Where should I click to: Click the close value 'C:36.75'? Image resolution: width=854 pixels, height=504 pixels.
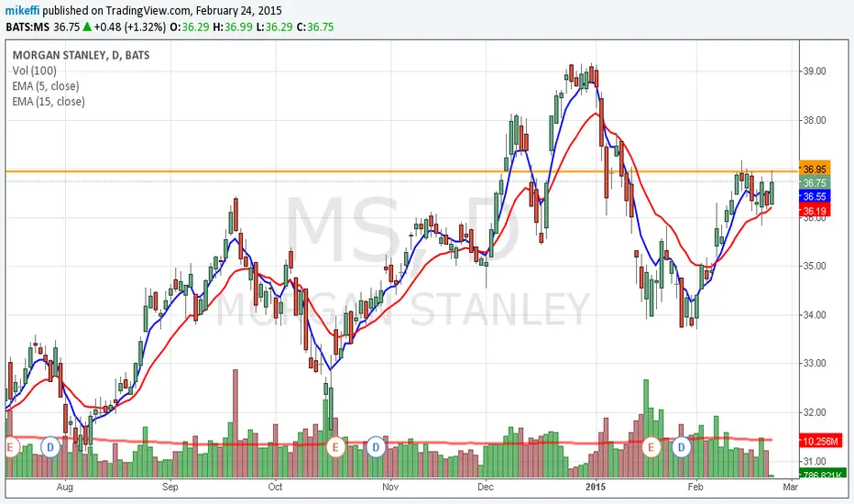315,27
